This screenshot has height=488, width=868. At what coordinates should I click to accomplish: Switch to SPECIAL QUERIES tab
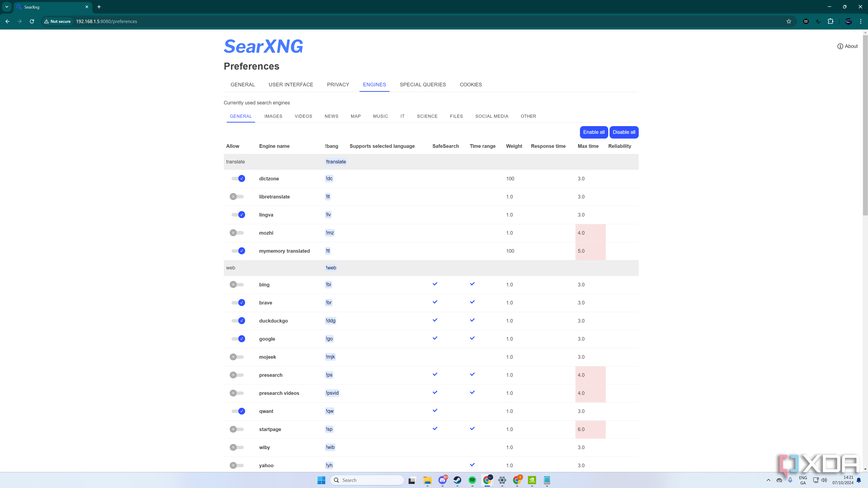pyautogui.click(x=423, y=85)
